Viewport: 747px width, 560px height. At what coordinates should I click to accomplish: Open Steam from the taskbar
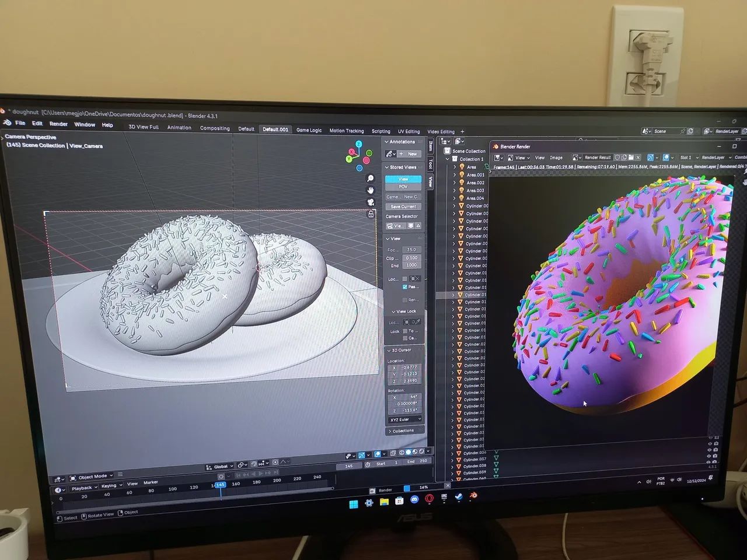459,496
